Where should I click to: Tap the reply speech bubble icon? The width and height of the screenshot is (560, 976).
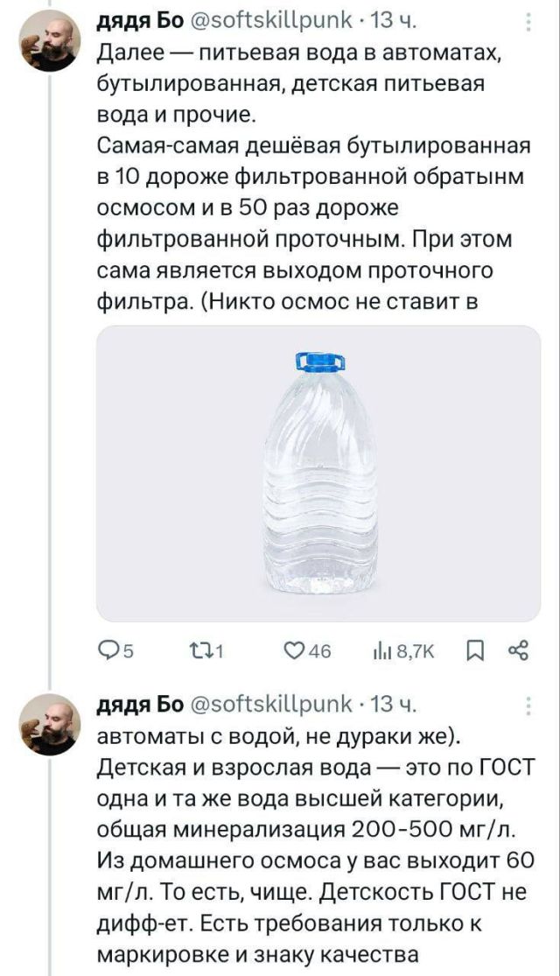pyautogui.click(x=108, y=650)
